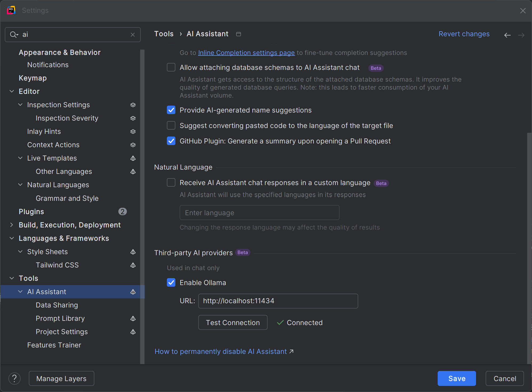Click the layer icon next to Inlay Hints
The height and width of the screenshot is (392, 532).
pyautogui.click(x=133, y=131)
